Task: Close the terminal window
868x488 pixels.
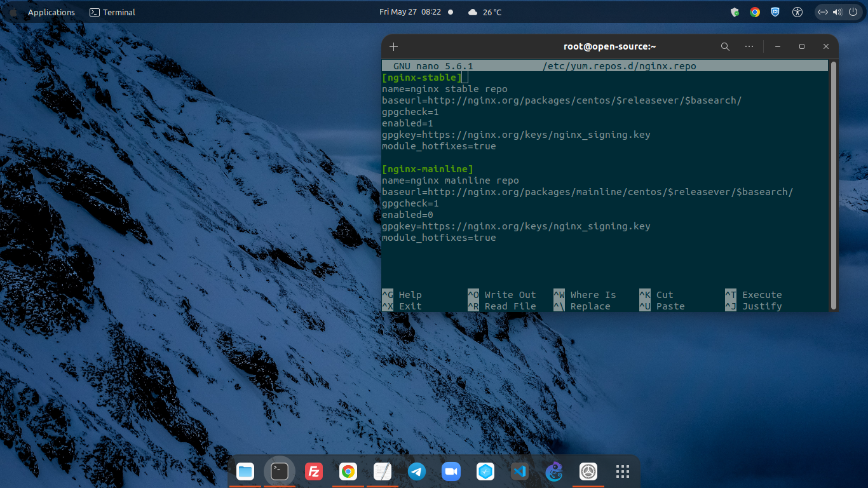Action: [x=826, y=46]
